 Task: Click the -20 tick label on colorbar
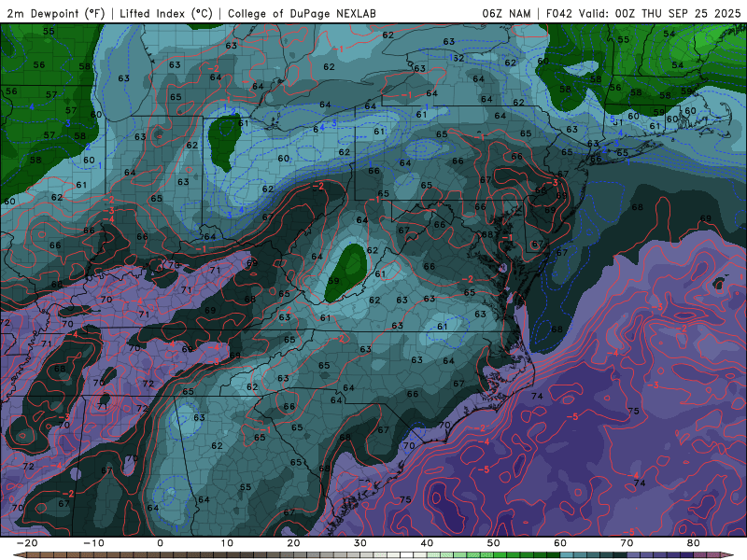[27, 543]
